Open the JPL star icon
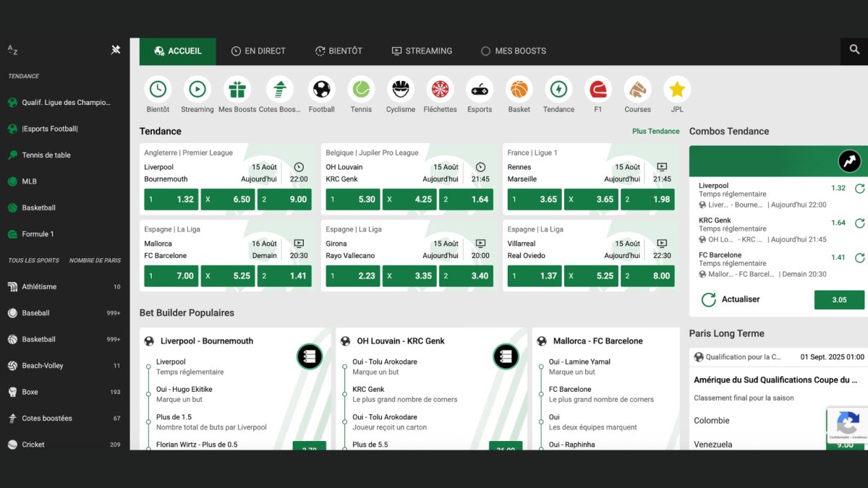Image resolution: width=868 pixels, height=488 pixels. (677, 89)
